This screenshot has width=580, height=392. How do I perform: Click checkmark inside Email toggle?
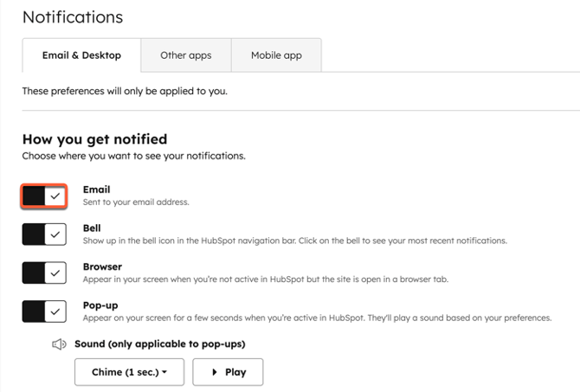tap(55, 196)
